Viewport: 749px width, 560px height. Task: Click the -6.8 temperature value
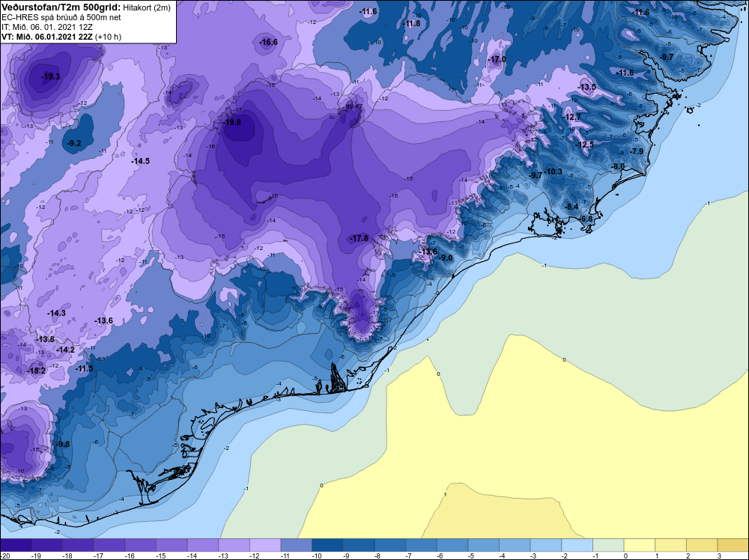point(586,219)
